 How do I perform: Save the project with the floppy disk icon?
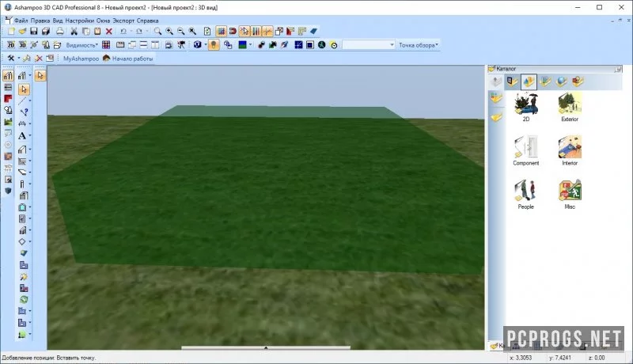34,31
